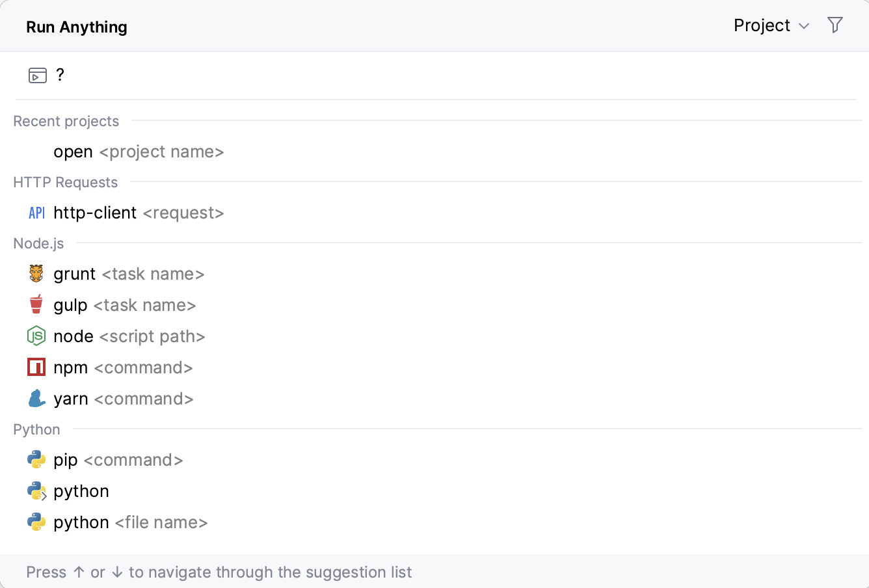Click the Node.js section header
This screenshot has height=588, width=869.
(38, 243)
